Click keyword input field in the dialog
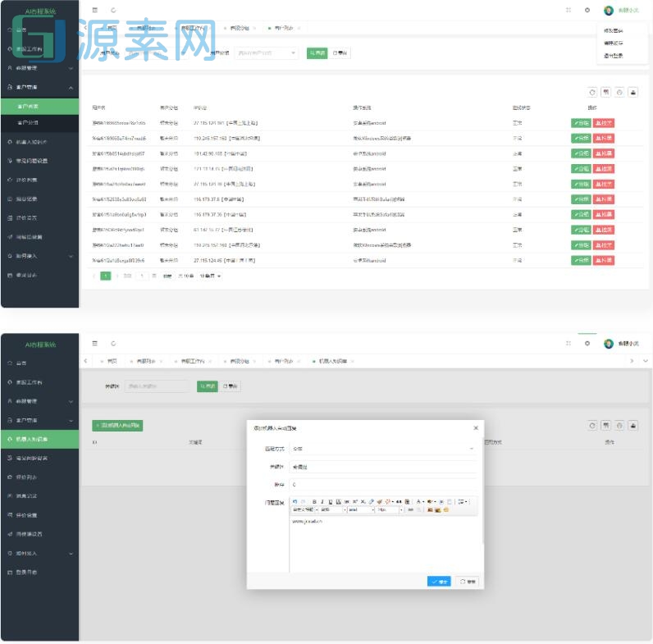The image size is (653, 644). (383, 467)
